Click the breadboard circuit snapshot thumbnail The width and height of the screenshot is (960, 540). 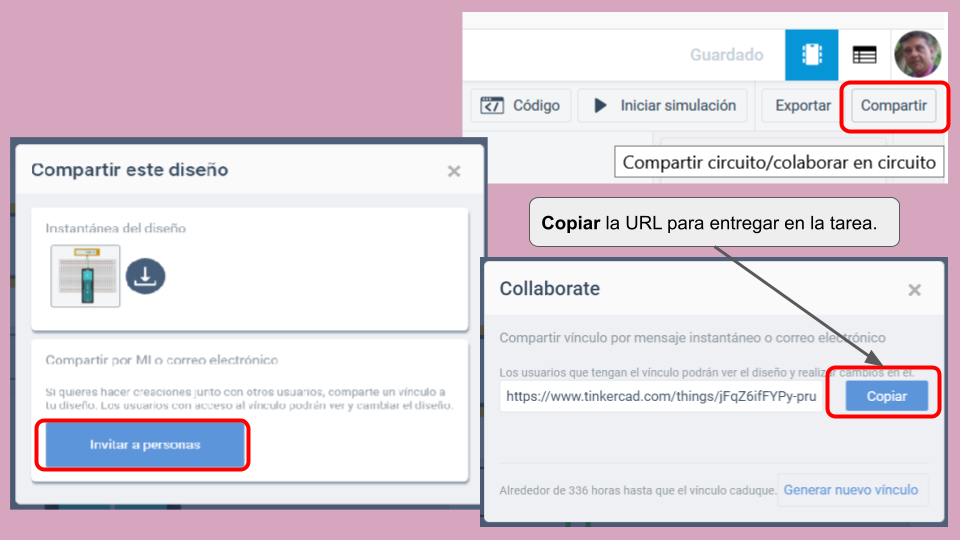click(x=85, y=276)
